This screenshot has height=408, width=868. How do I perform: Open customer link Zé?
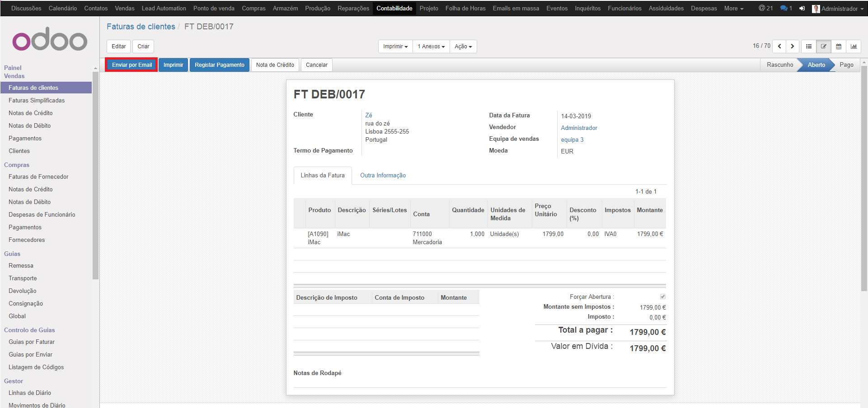[x=369, y=115]
